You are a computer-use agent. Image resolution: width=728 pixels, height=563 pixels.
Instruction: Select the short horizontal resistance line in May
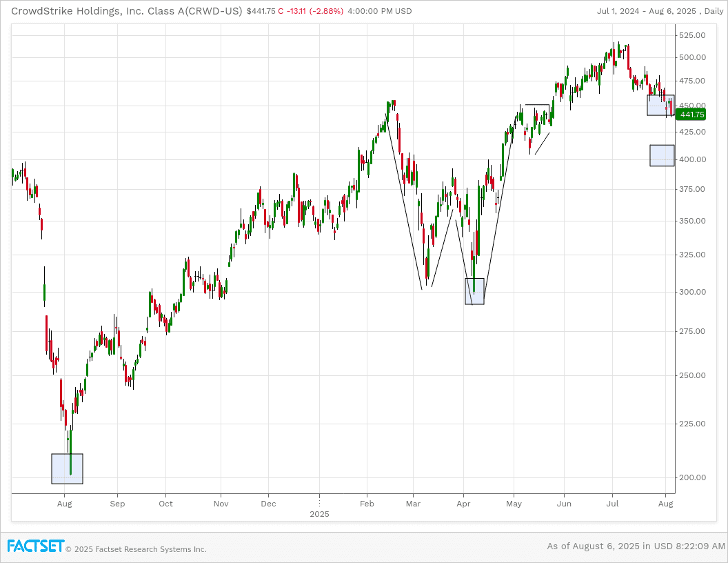(x=537, y=105)
